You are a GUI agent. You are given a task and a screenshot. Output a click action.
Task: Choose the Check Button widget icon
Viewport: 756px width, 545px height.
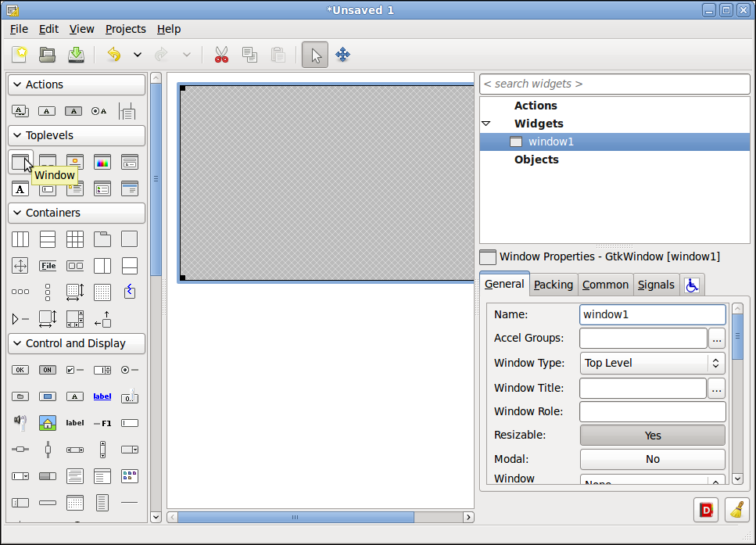click(x=75, y=370)
